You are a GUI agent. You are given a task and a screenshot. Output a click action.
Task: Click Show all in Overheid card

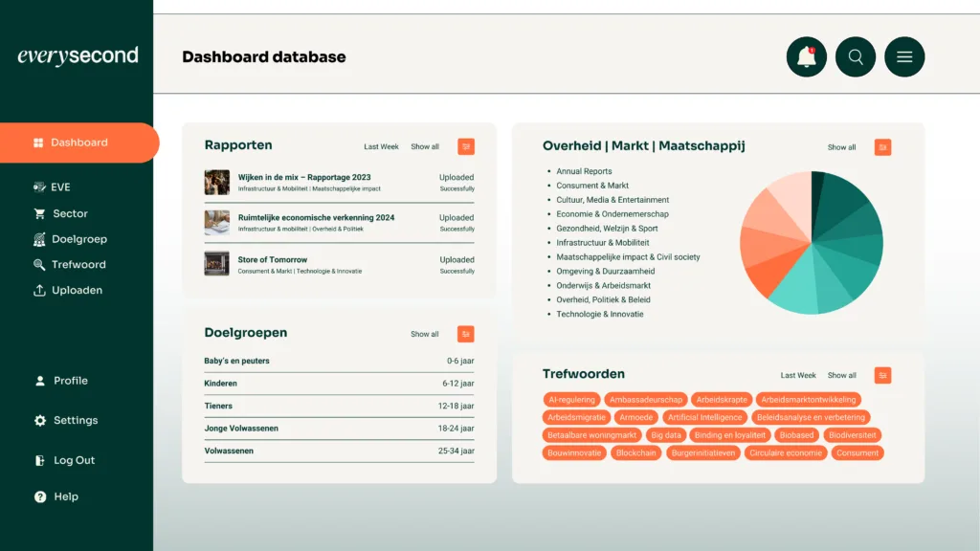pyautogui.click(x=841, y=147)
